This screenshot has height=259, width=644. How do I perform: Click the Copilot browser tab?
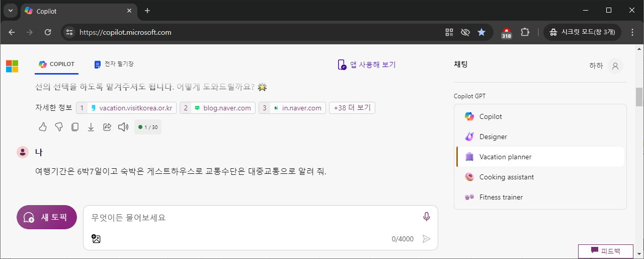pyautogui.click(x=78, y=11)
